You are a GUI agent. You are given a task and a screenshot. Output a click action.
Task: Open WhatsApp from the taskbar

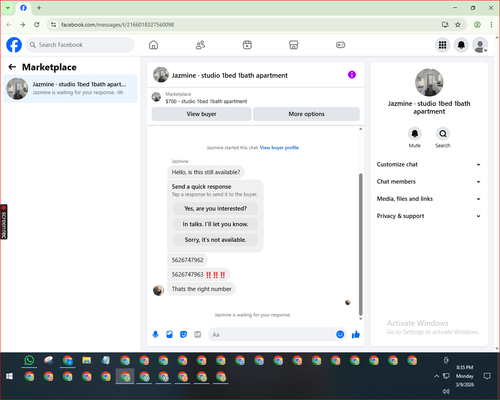pos(29,360)
